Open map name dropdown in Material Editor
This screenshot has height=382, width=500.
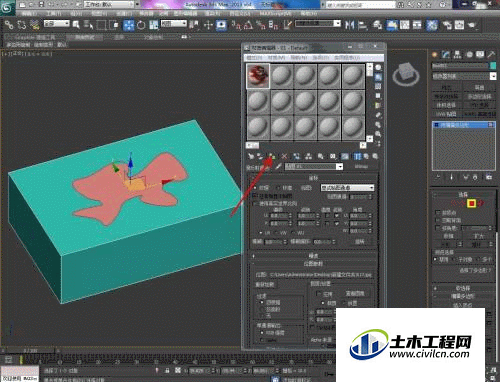tap(314, 166)
